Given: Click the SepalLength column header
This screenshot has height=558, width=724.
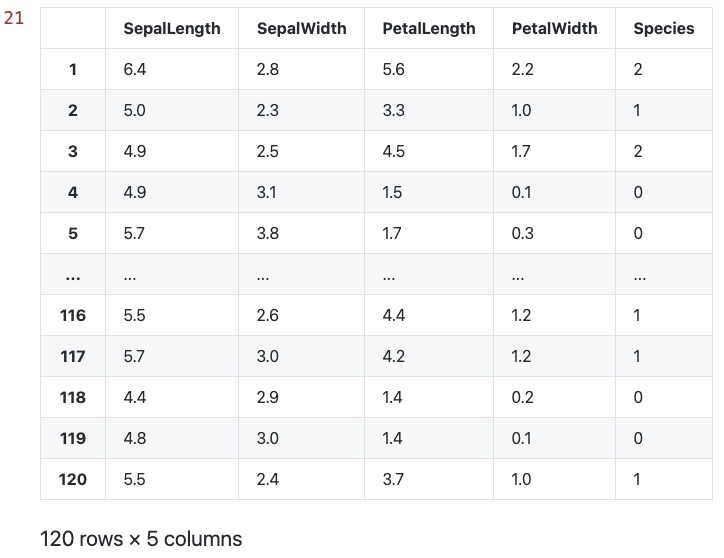Looking at the screenshot, I should [171, 28].
